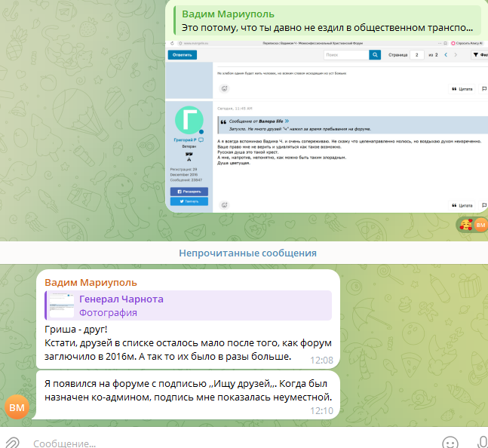Click the 12:10 message timestamp

click(x=321, y=411)
